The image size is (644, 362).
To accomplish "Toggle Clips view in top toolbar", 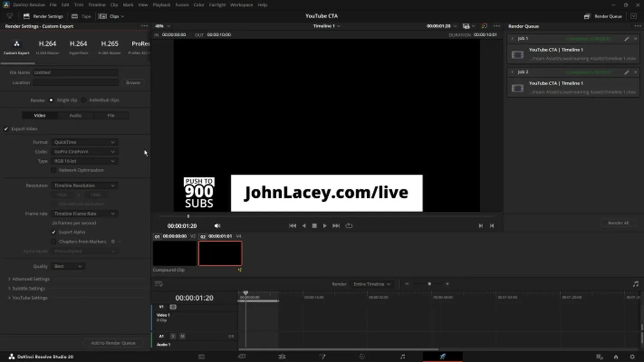I will pos(111,16).
